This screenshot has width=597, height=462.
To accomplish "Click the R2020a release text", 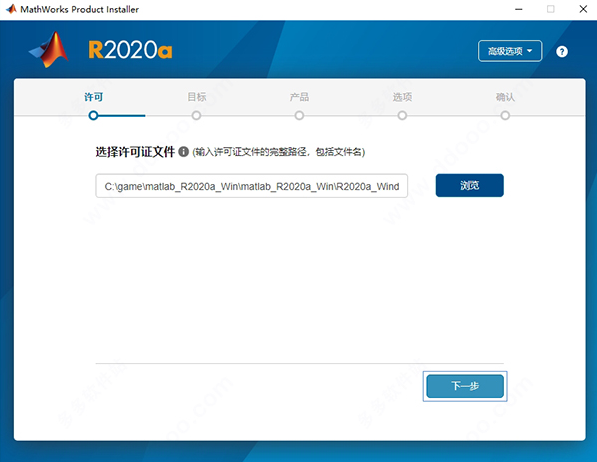I will coord(130,50).
